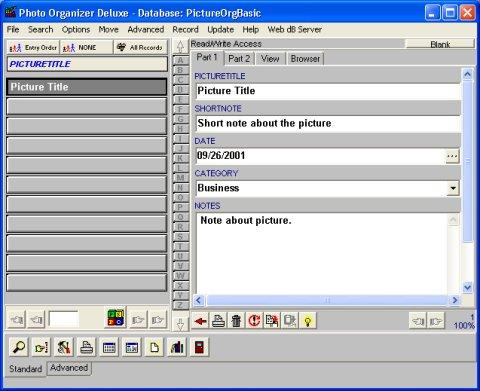Open the Update menu
The image size is (480, 391).
pyautogui.click(x=220, y=30)
